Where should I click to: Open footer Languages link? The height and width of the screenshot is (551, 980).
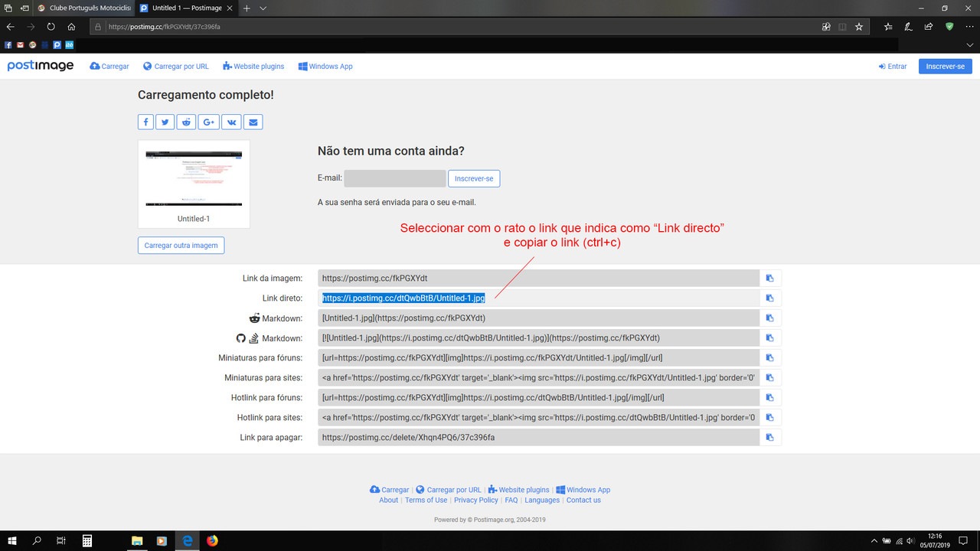pos(542,500)
